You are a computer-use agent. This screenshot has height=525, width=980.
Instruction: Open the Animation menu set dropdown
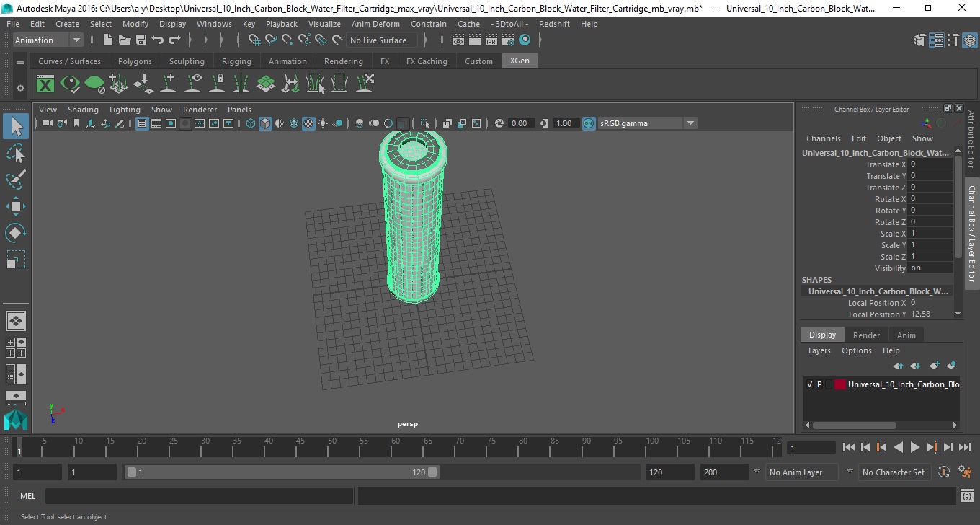coord(48,40)
